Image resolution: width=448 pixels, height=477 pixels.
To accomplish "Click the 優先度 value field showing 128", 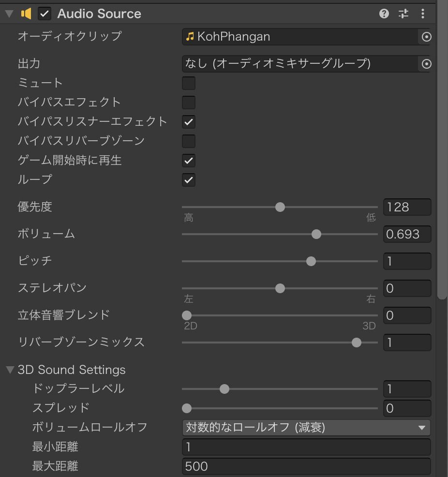I will pos(406,207).
